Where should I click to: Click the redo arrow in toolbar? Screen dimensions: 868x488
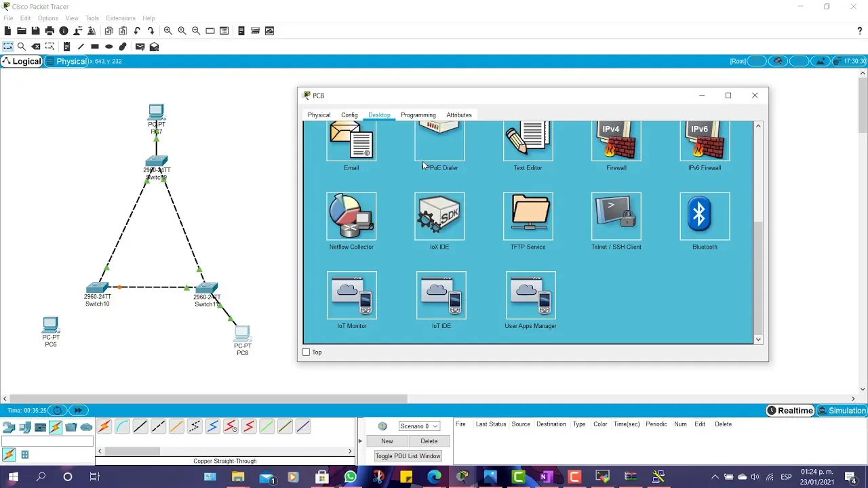click(x=151, y=30)
